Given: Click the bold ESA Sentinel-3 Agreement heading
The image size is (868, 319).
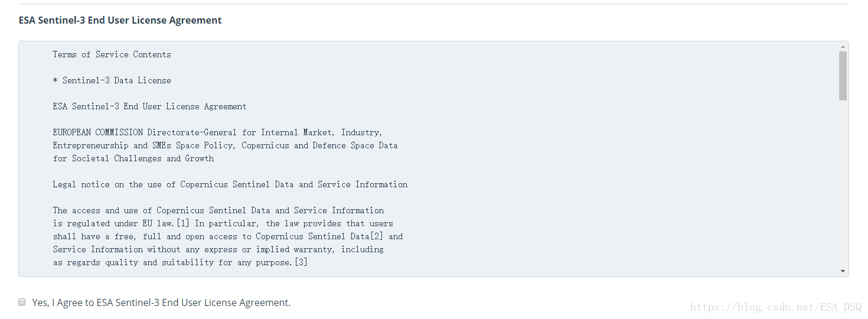Looking at the screenshot, I should (x=120, y=20).
